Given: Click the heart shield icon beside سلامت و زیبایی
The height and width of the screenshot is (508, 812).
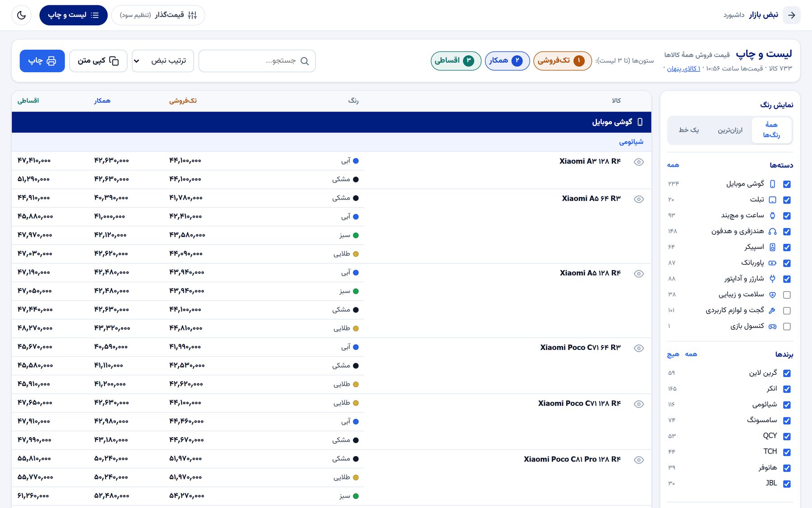Looking at the screenshot, I should (x=772, y=294).
